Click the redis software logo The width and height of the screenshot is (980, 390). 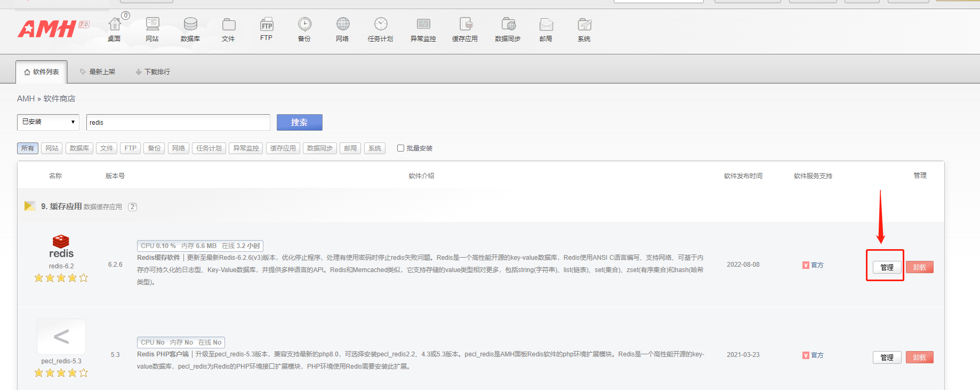click(61, 246)
